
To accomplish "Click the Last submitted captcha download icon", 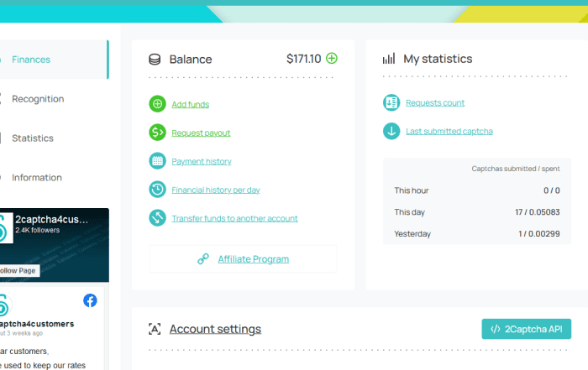I will pyautogui.click(x=391, y=131).
